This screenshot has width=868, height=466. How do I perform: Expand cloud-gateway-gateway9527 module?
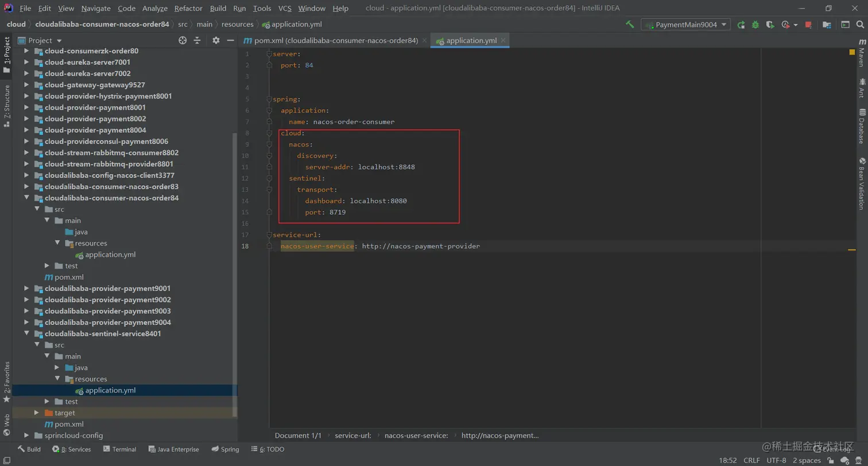pos(26,85)
